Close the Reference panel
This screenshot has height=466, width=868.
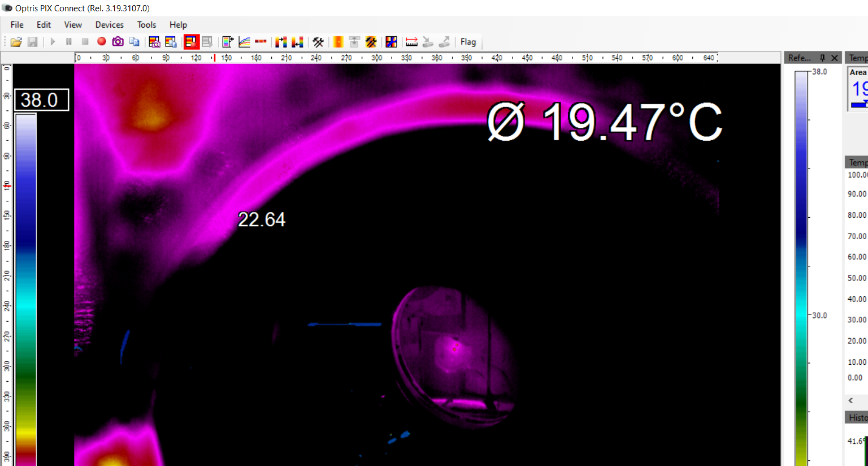835,58
